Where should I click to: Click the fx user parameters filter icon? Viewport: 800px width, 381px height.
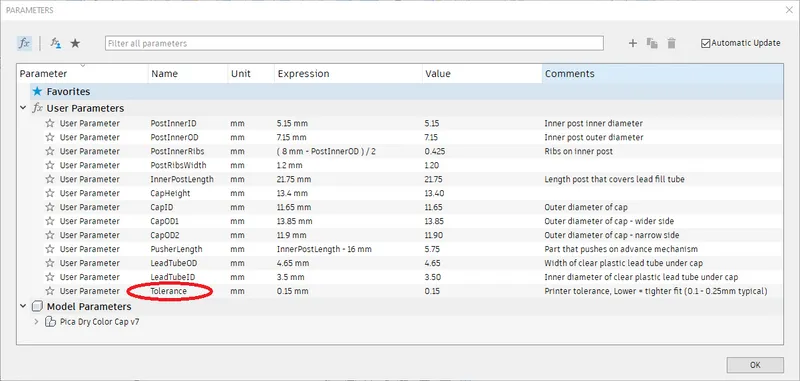point(24,43)
